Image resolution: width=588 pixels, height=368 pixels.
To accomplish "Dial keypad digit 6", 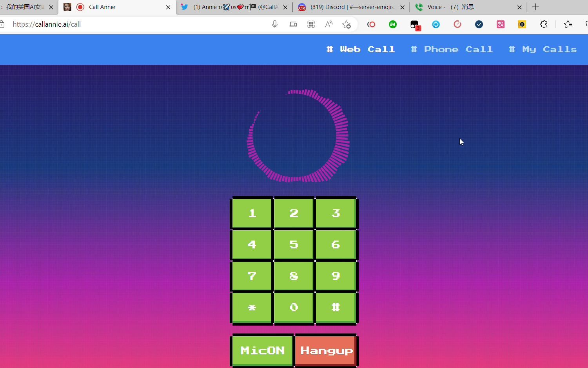I will 336,244.
